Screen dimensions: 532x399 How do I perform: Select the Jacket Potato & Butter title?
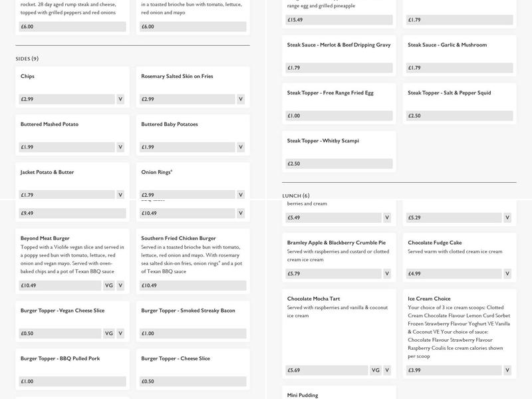47,172
